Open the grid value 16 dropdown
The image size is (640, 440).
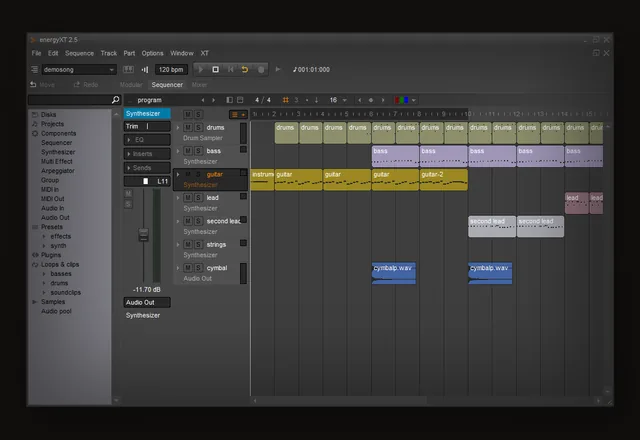click(344, 100)
